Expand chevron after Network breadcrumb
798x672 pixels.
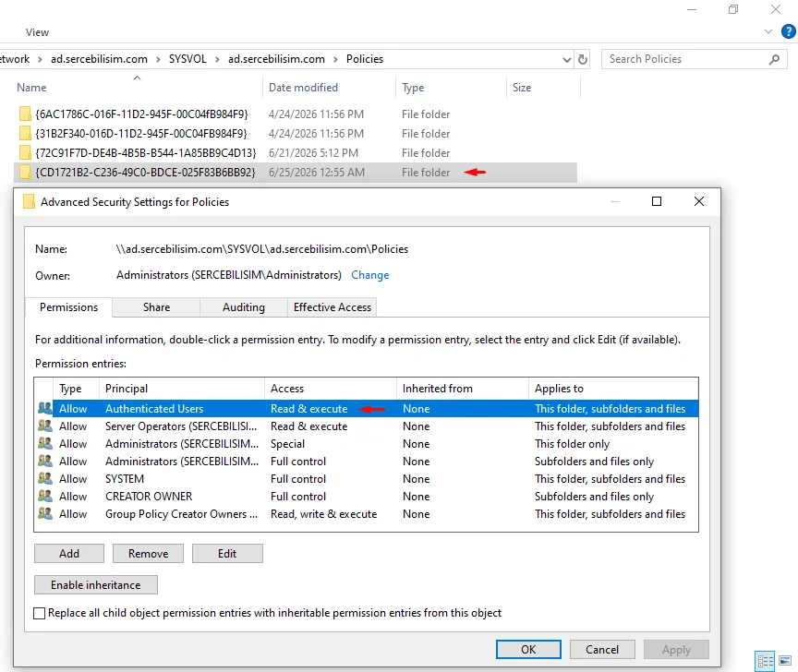coord(40,59)
